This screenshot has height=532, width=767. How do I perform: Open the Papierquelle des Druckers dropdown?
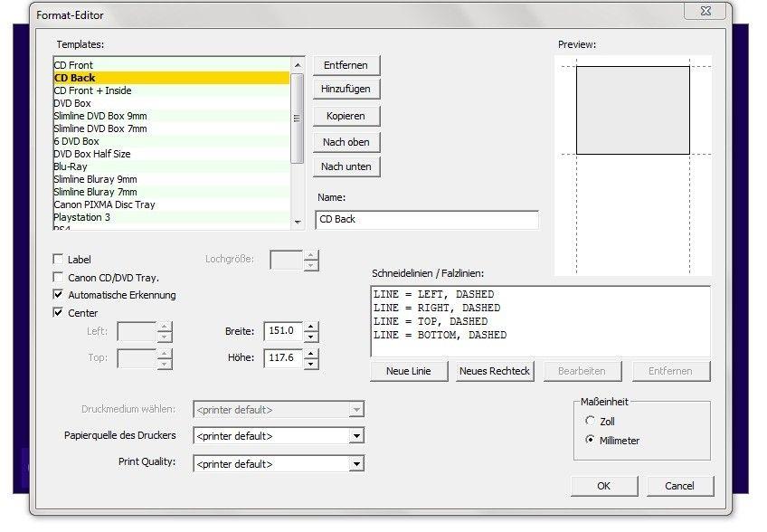[x=357, y=436]
